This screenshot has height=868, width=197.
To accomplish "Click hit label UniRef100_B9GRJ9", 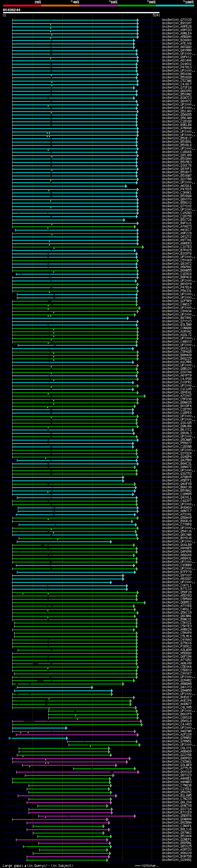I will pyautogui.click(x=177, y=521).
